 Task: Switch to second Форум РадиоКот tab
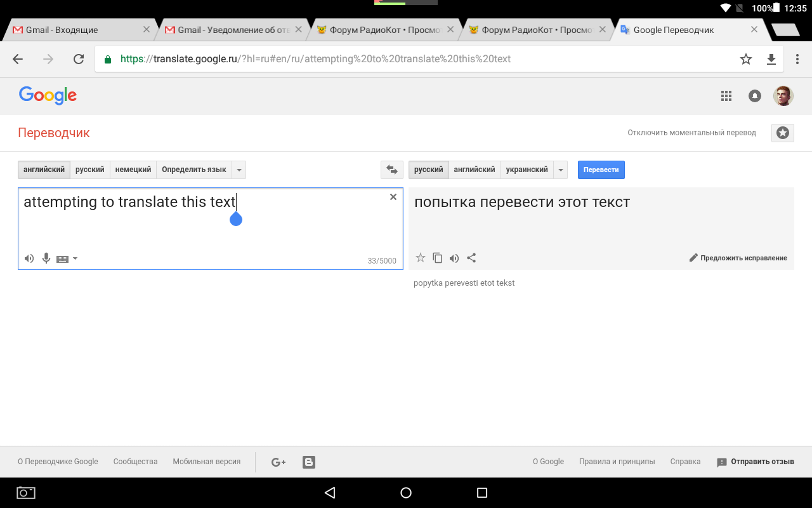pyautogui.click(x=536, y=30)
